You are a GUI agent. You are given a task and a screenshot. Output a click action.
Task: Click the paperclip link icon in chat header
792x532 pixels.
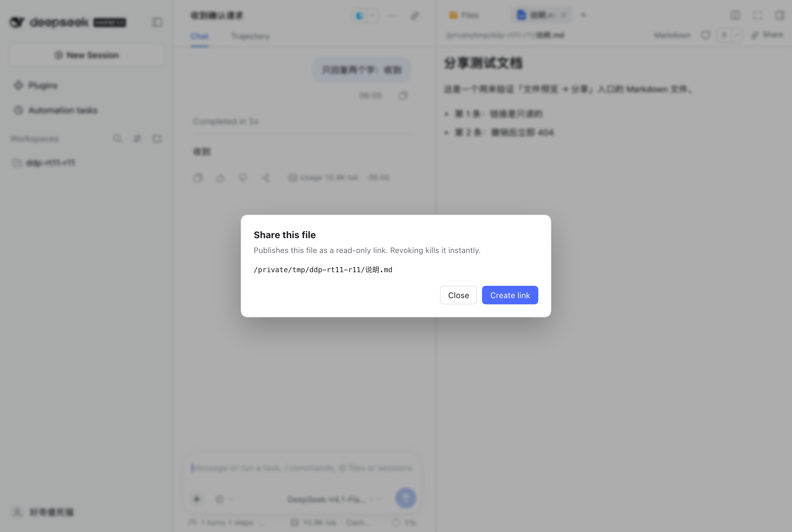point(415,15)
